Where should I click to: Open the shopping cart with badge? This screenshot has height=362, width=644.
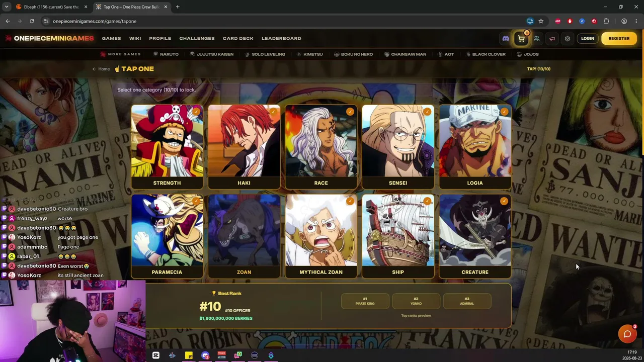tap(521, 38)
